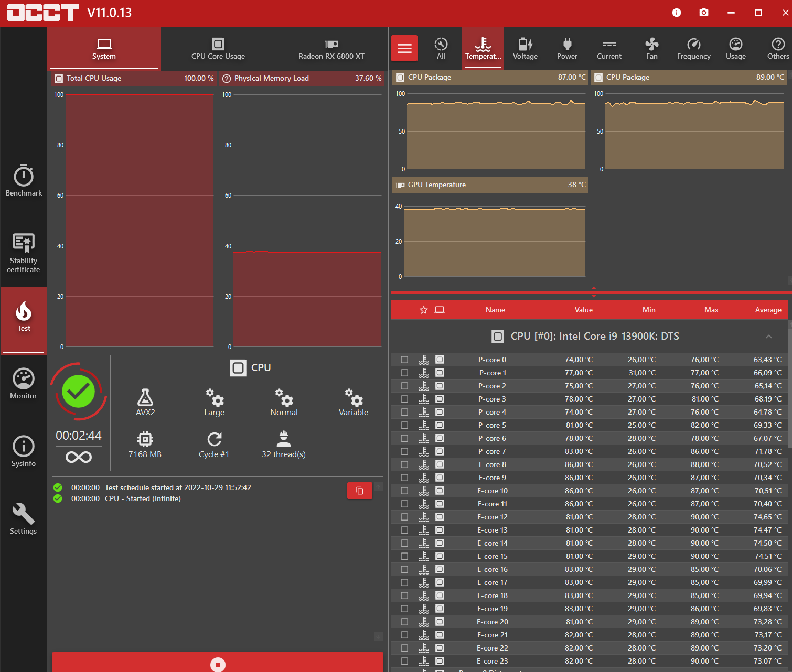Viewport: 792px width, 672px height.
Task: Check the P-core 5 checkbox
Action: pos(404,425)
